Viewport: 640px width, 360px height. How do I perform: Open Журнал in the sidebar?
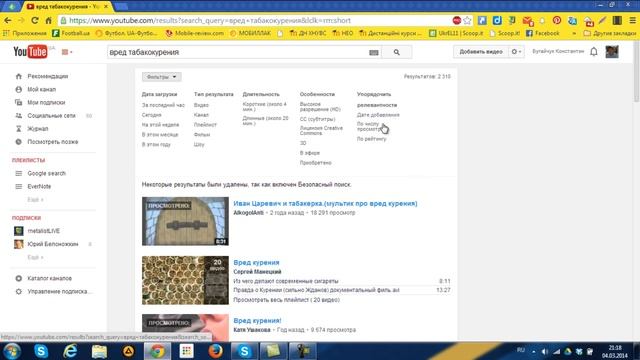coord(38,129)
